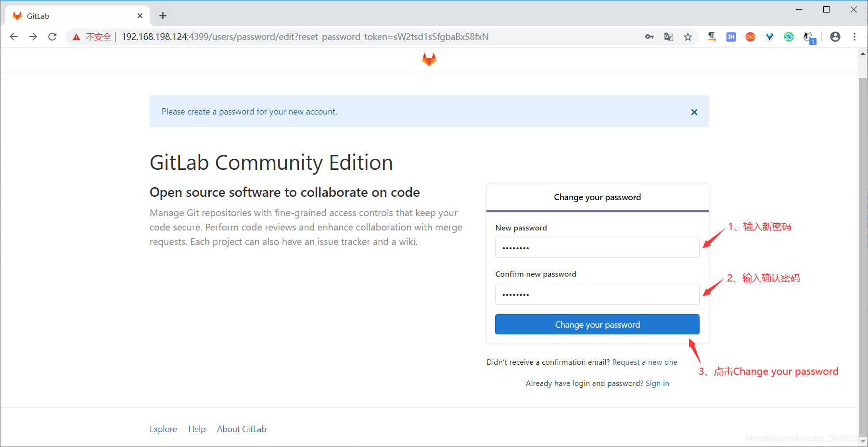868x447 pixels.
Task: Open the About GitLab footer link
Action: pos(242,429)
